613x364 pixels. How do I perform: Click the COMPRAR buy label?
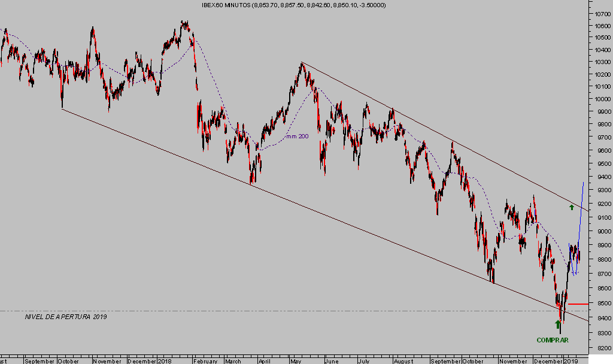552,340
